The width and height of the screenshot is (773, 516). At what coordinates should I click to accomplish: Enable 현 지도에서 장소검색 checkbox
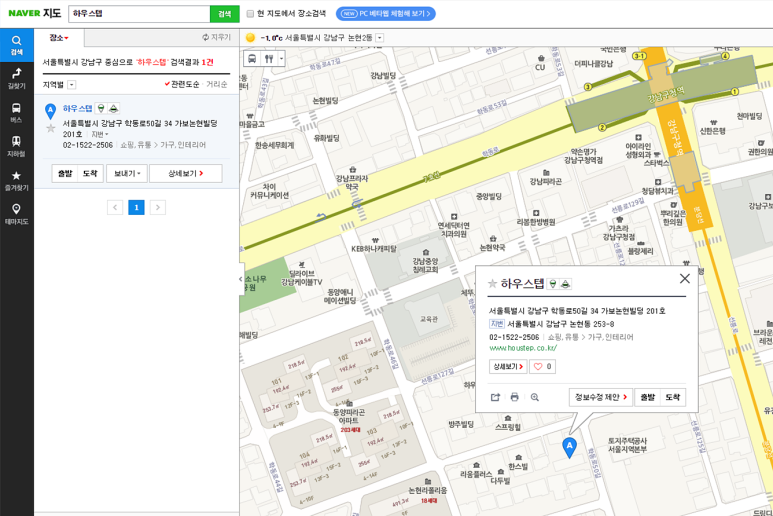tap(250, 14)
